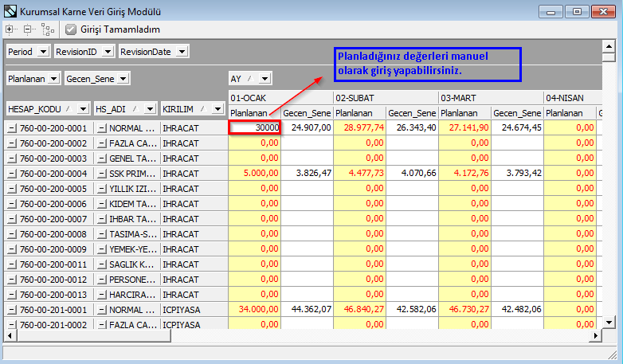623x364 pixels.
Task: Click the Gecen_Sene sub-header under 03-MART
Action: [517, 113]
